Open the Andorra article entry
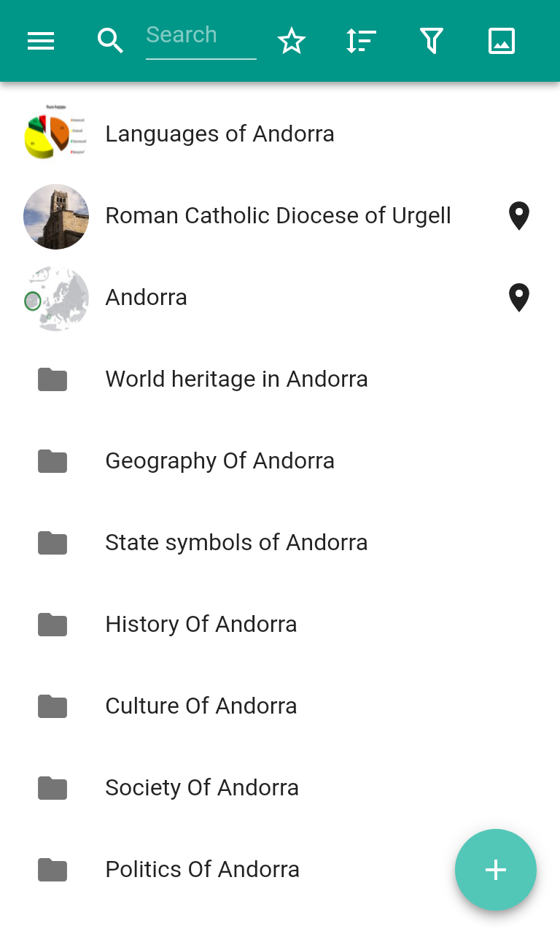Screen dimensions: 560x934 pyautogui.click(x=147, y=298)
